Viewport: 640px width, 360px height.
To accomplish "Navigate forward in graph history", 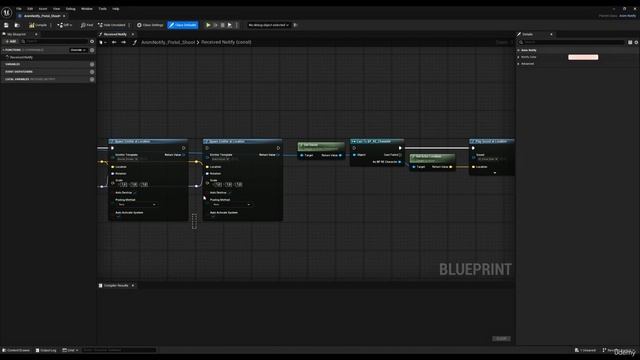I will [124, 42].
